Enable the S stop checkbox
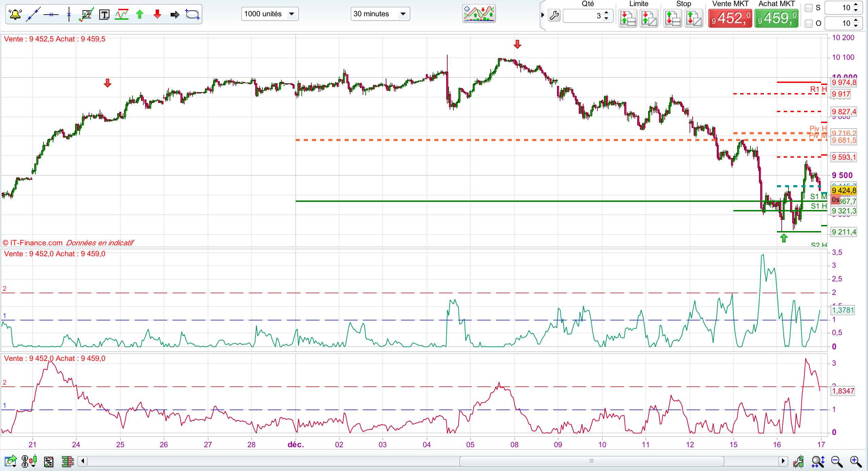This screenshot has height=471, width=868. pos(809,8)
